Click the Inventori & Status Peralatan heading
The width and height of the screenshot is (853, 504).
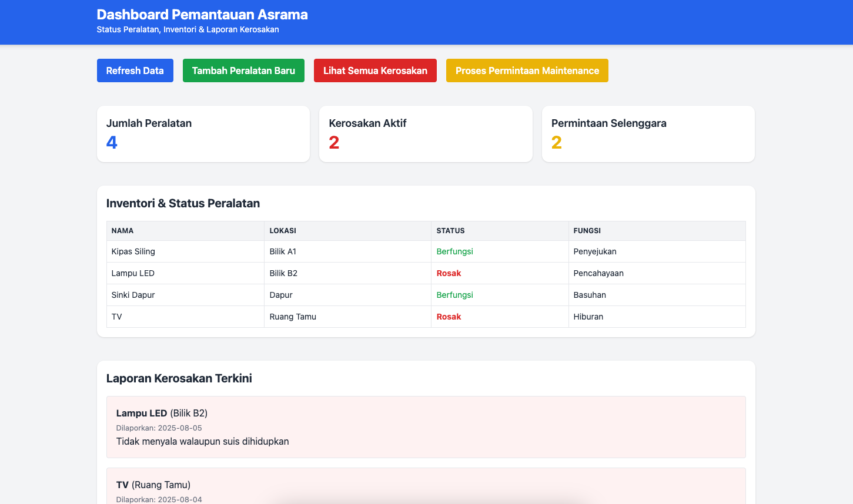click(x=183, y=203)
